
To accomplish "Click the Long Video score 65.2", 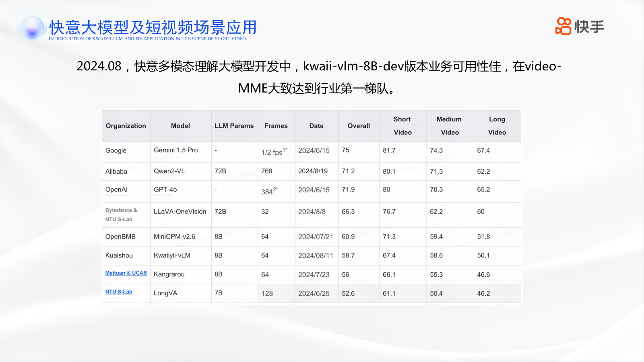I will coord(483,189).
